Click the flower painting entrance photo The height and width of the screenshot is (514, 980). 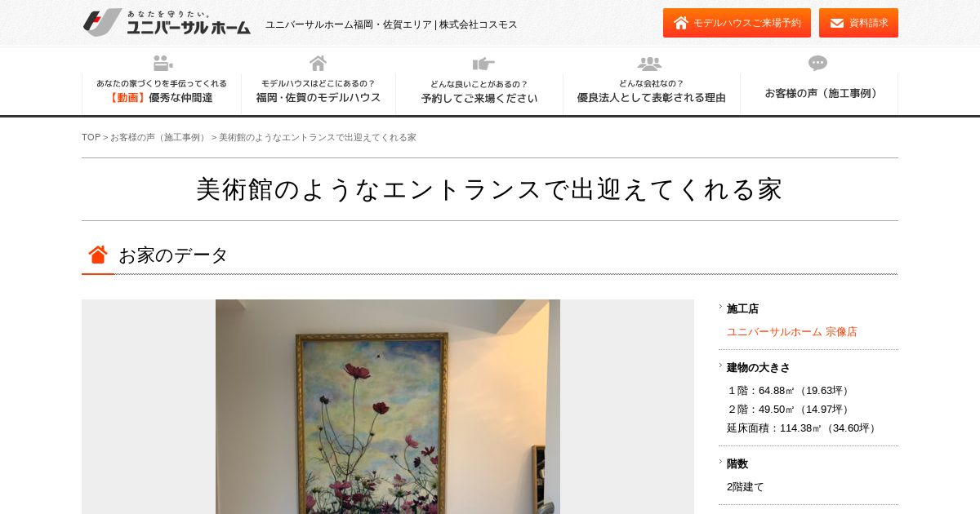point(388,406)
